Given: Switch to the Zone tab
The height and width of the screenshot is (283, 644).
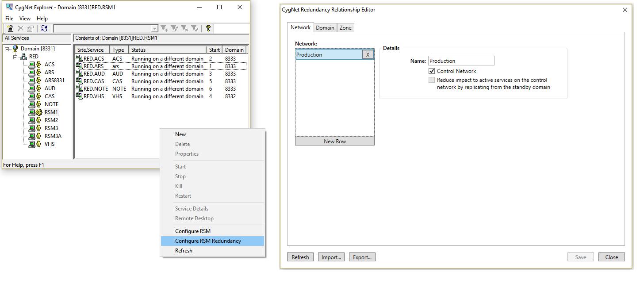Looking at the screenshot, I should [345, 28].
